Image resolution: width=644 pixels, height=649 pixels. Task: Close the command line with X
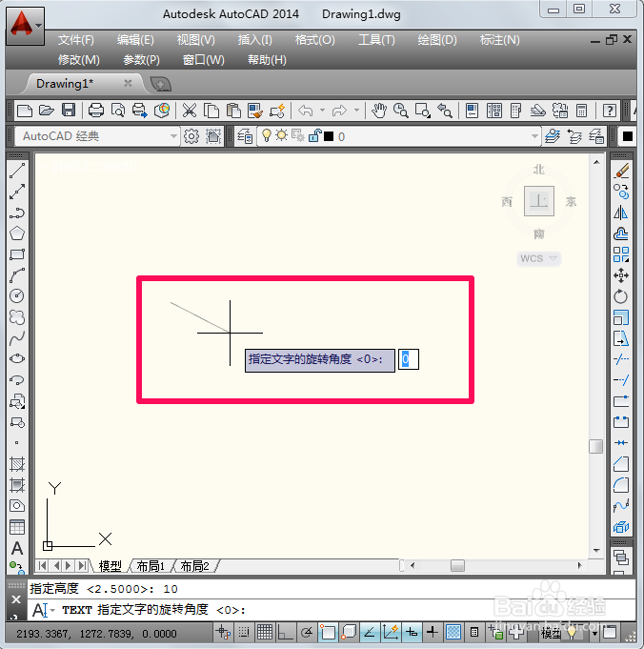16,599
